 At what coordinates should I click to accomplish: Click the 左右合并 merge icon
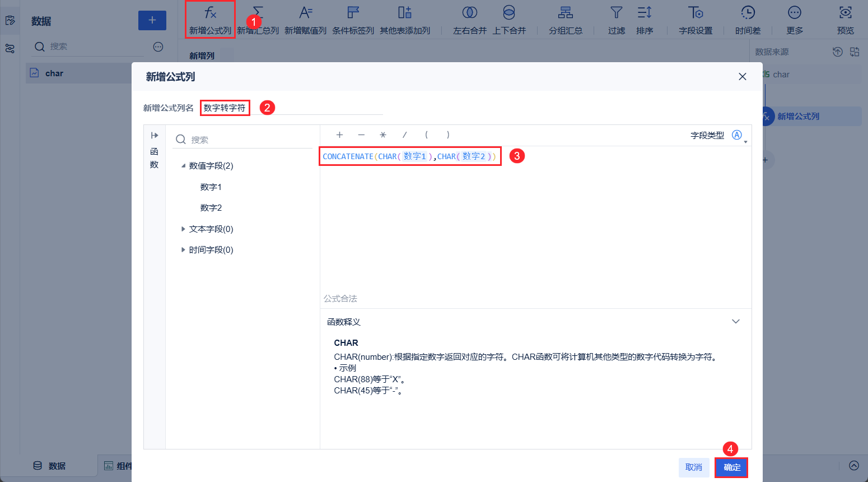[470, 12]
